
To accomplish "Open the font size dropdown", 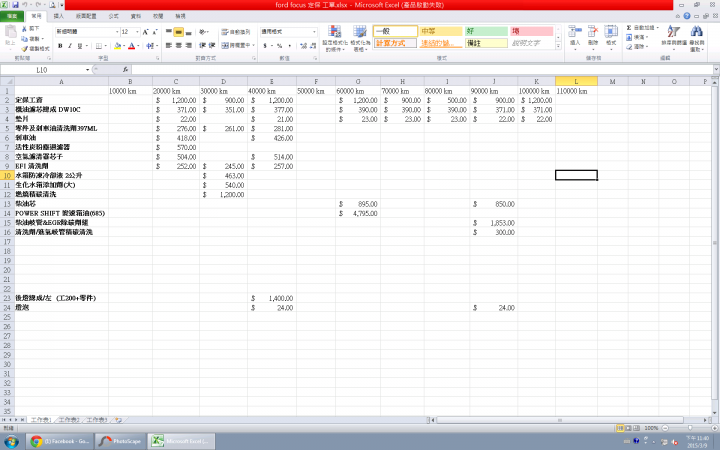I will 137,32.
